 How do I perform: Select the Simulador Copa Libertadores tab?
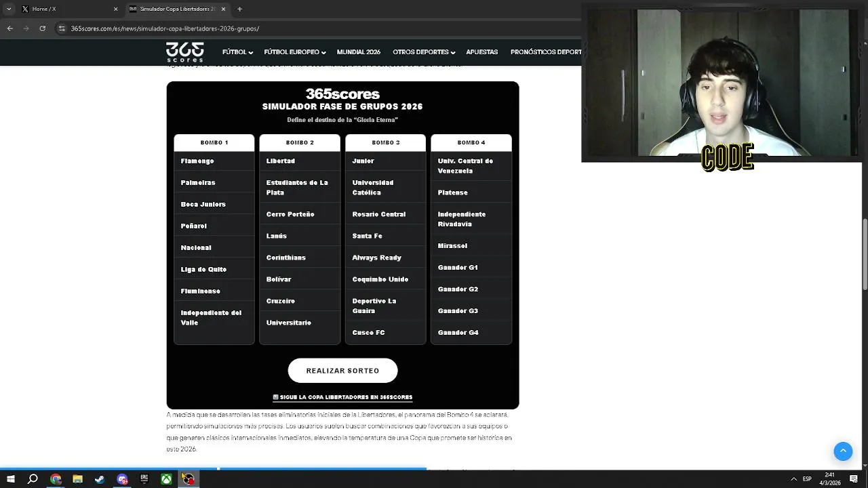click(x=177, y=9)
